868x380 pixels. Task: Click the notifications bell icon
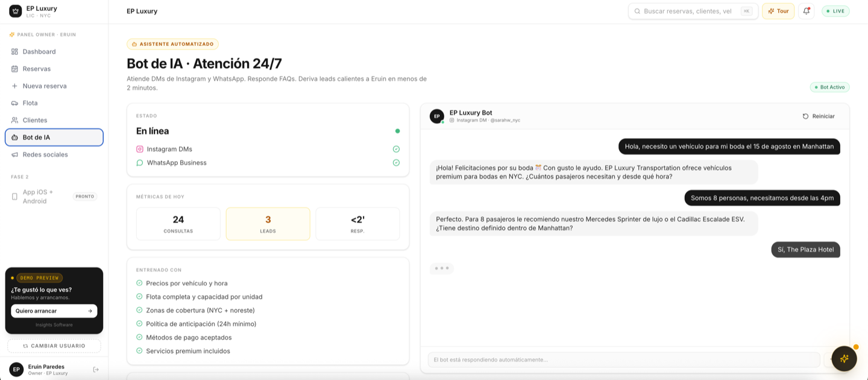pos(806,11)
